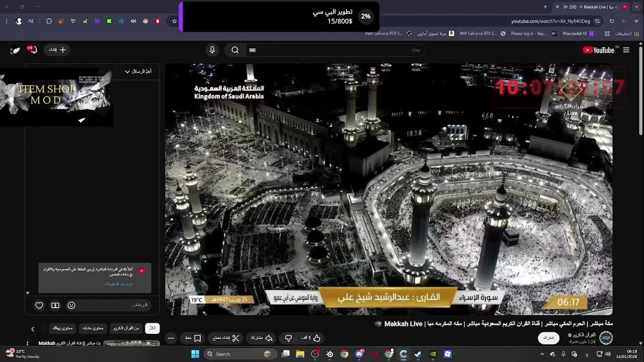The width and height of the screenshot is (644, 362).
Task: Open Chrome three-dot menu
Action: click(x=7, y=21)
